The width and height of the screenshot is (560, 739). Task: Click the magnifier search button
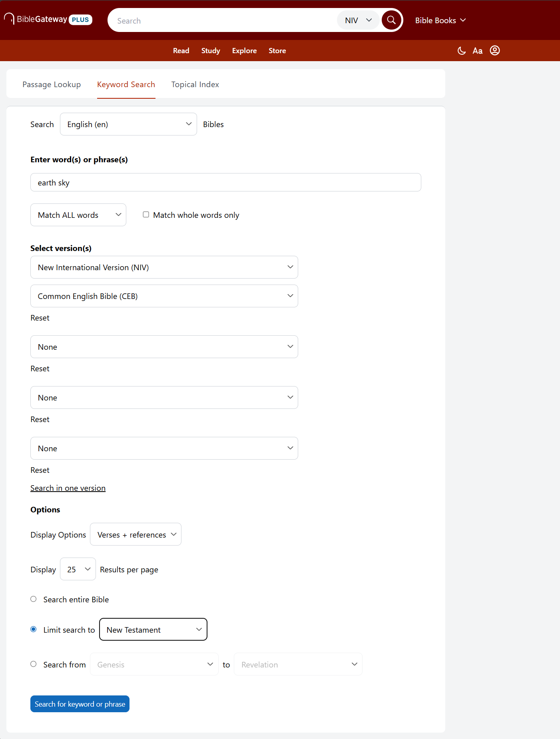[x=391, y=20]
